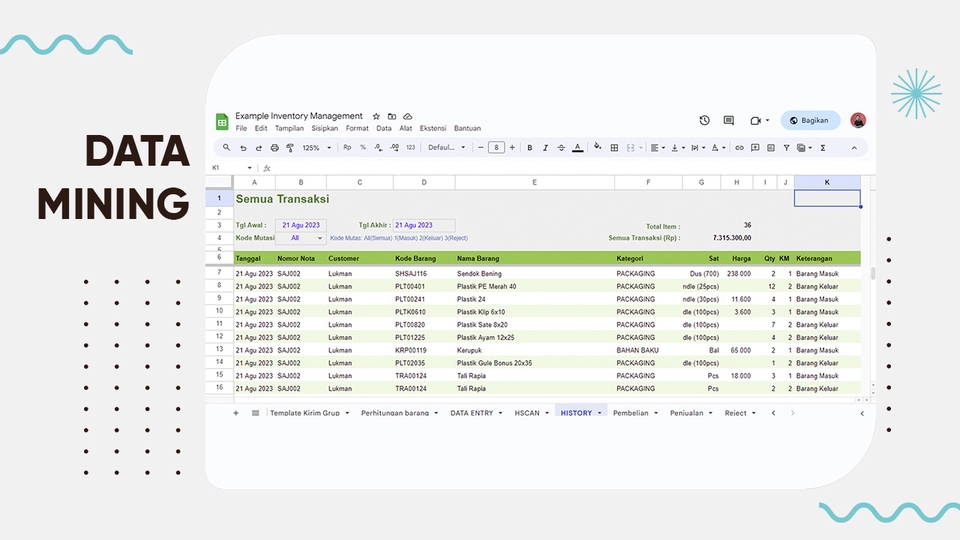Viewport: 960px width, 540px height.
Task: Open the text color picker
Action: coord(577,148)
